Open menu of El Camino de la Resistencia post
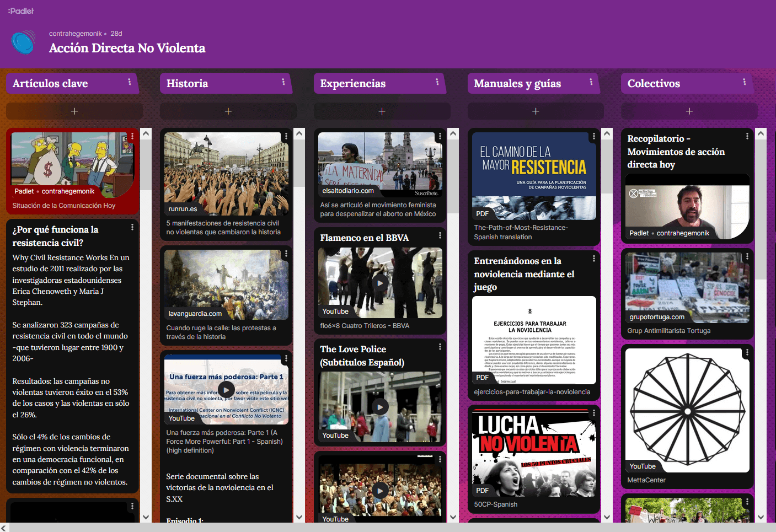The image size is (776, 532). coord(594,136)
